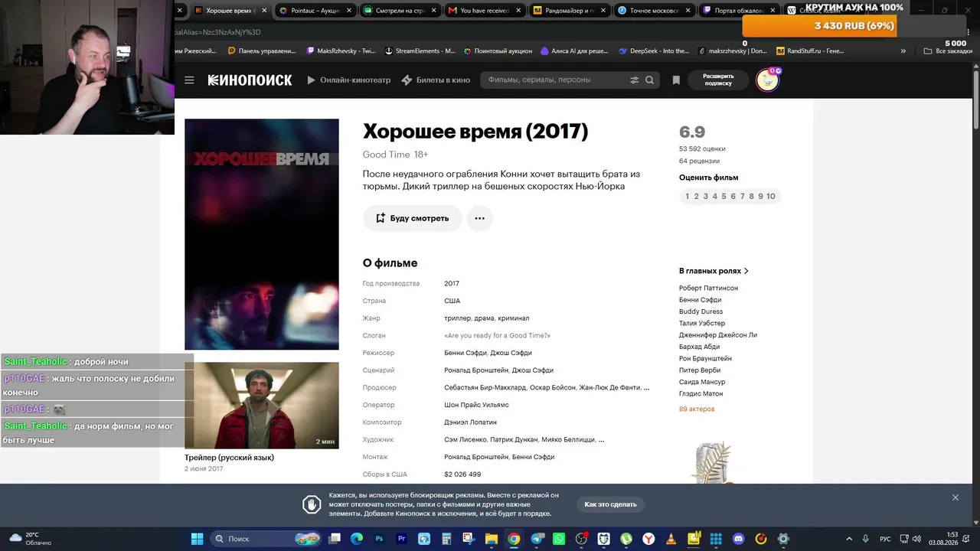The width and height of the screenshot is (980, 551).
Task: Open the Kinopoisk hamburger menu
Action: click(x=189, y=80)
